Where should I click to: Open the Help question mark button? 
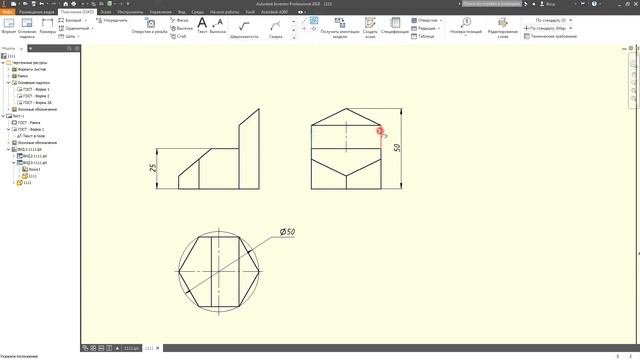[594, 4]
